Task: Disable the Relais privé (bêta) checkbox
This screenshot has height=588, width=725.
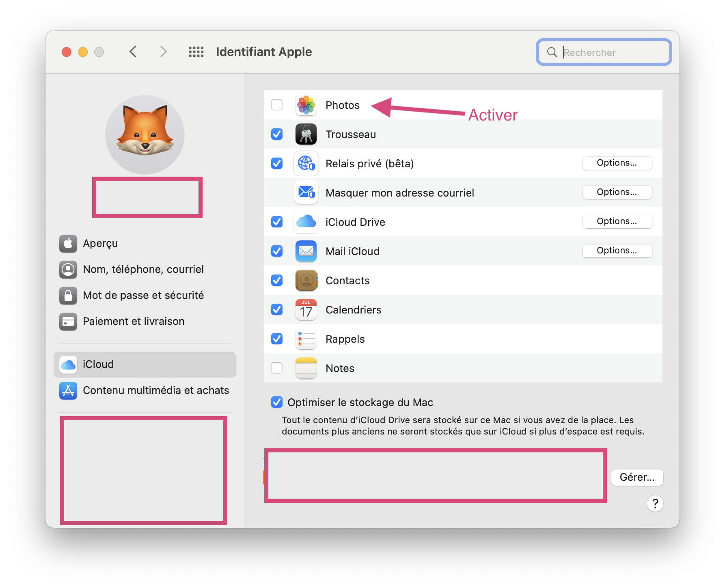Action: click(x=277, y=163)
